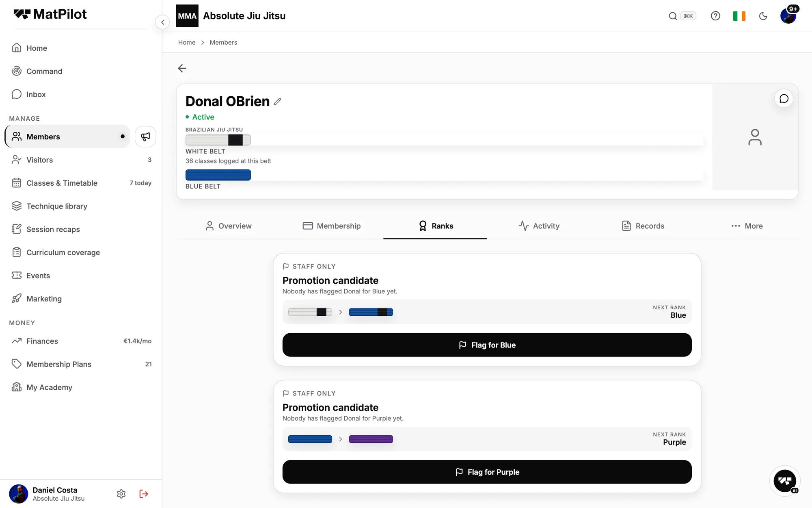
Task: Open Curriculum coverage
Action: tap(81, 252)
